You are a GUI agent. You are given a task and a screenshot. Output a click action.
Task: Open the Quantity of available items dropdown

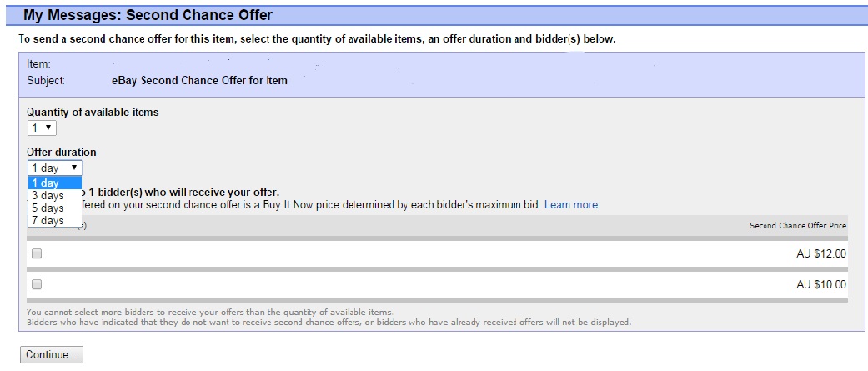click(x=42, y=128)
